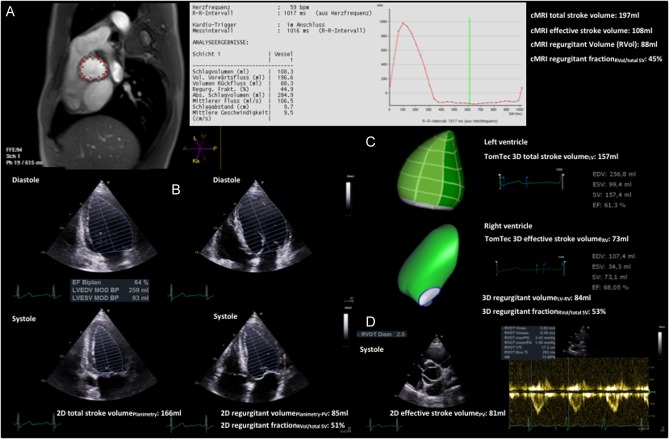Click 'Mittlerer Fluss (ml/s)' row
This screenshot has height=439, width=669.
[245, 100]
